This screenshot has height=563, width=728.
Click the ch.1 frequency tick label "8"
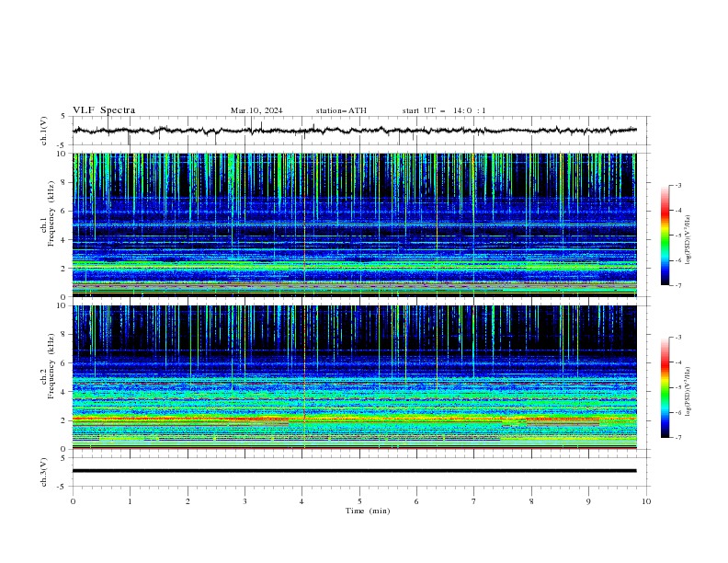point(64,182)
